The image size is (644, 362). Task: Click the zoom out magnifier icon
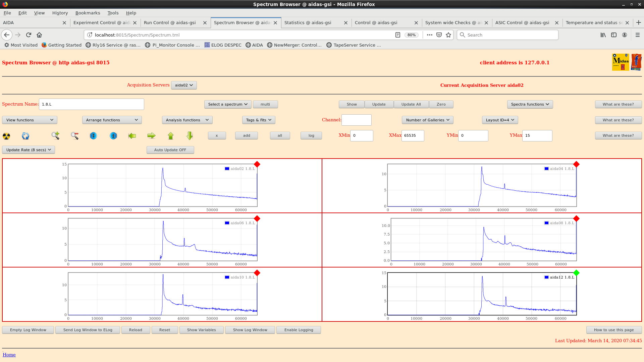(74, 136)
